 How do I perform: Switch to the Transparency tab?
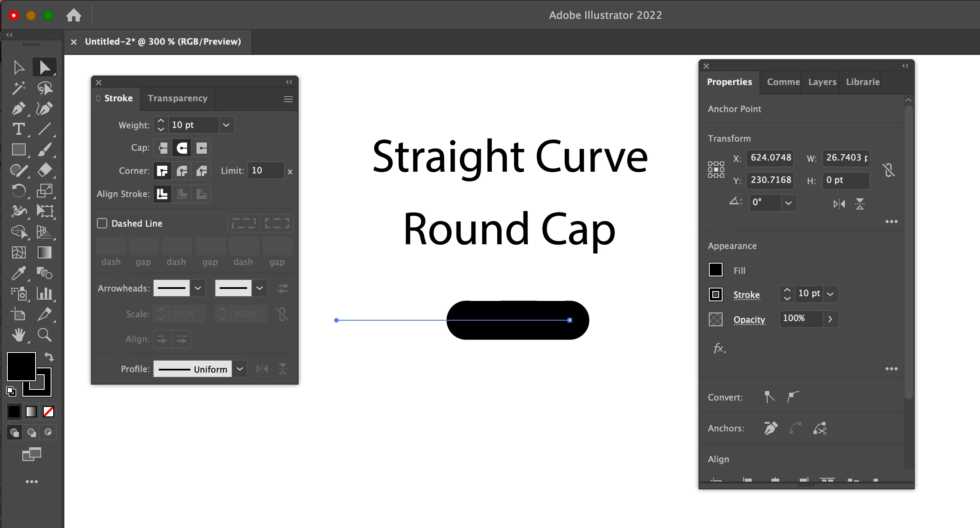(177, 98)
